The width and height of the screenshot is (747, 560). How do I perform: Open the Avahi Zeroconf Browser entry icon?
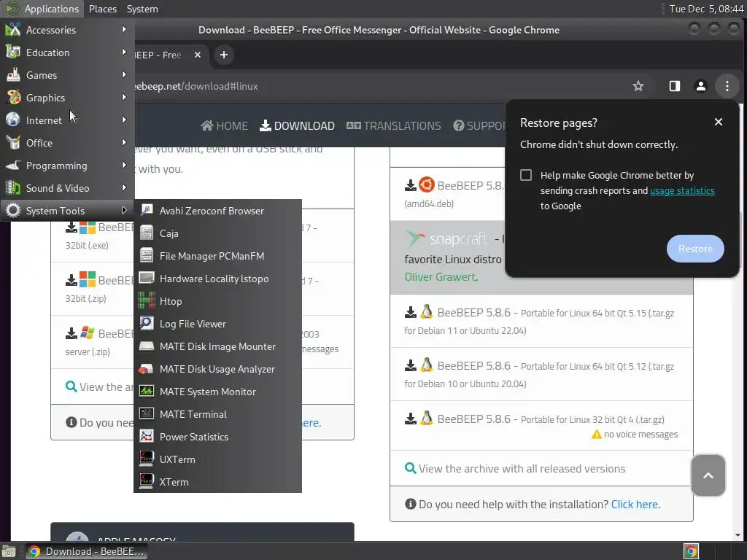[146, 211]
